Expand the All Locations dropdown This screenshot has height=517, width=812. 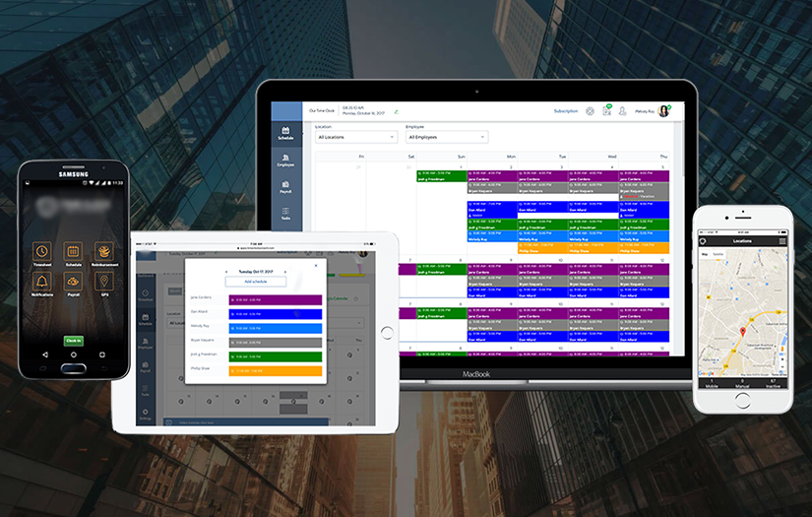356,137
